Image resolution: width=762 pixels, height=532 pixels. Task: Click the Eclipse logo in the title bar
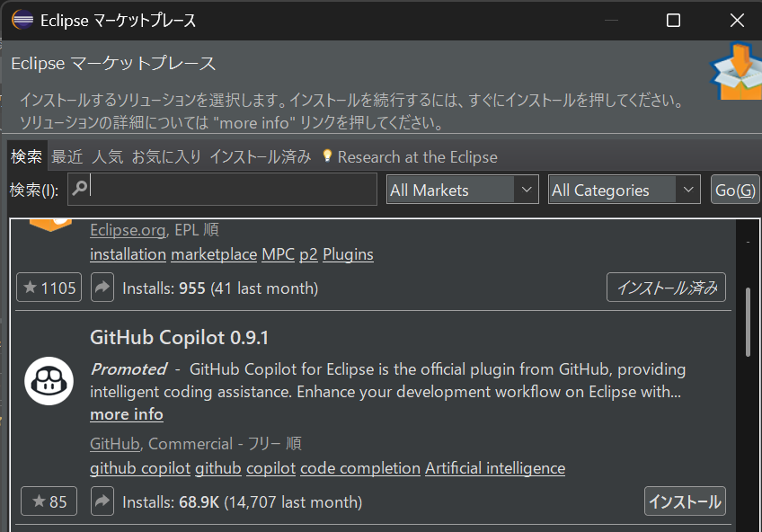[23, 20]
